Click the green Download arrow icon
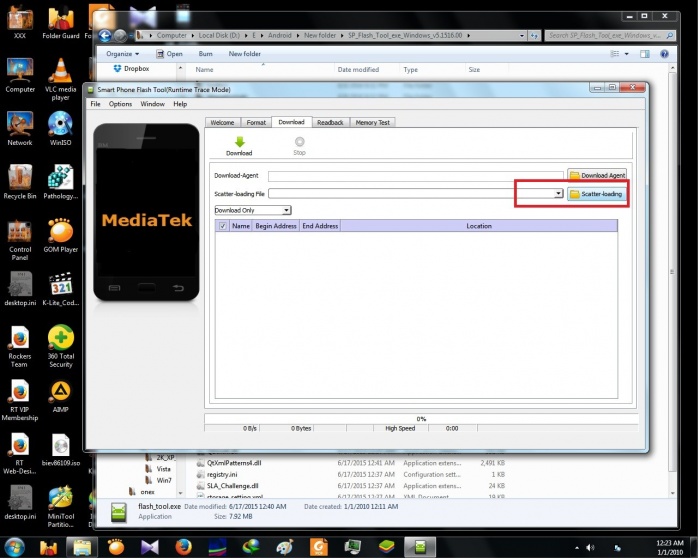This screenshot has height=559, width=700. coord(240,142)
